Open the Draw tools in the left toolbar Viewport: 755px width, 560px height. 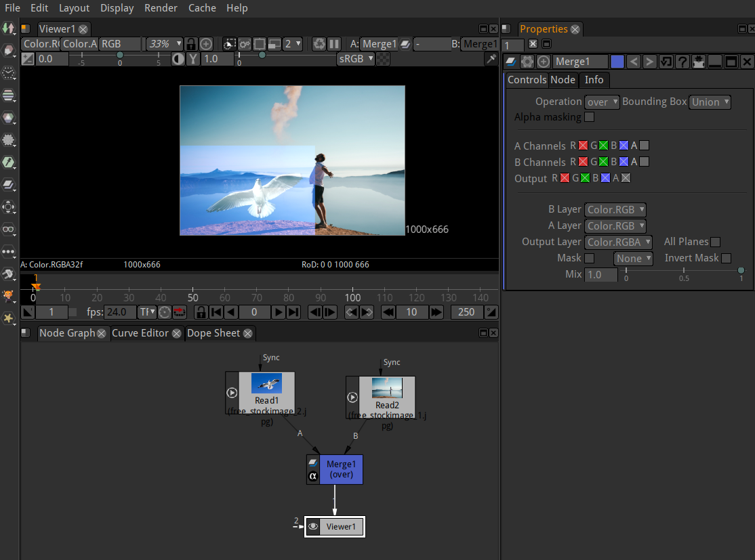coord(9,51)
